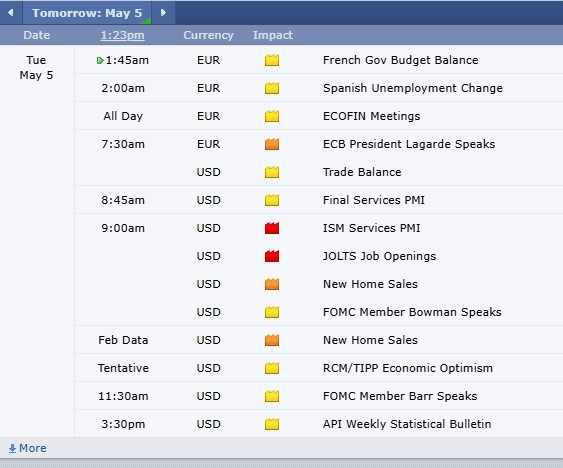Select ECOFIN Meetings event row
The image size is (563, 468).
pos(318,116)
